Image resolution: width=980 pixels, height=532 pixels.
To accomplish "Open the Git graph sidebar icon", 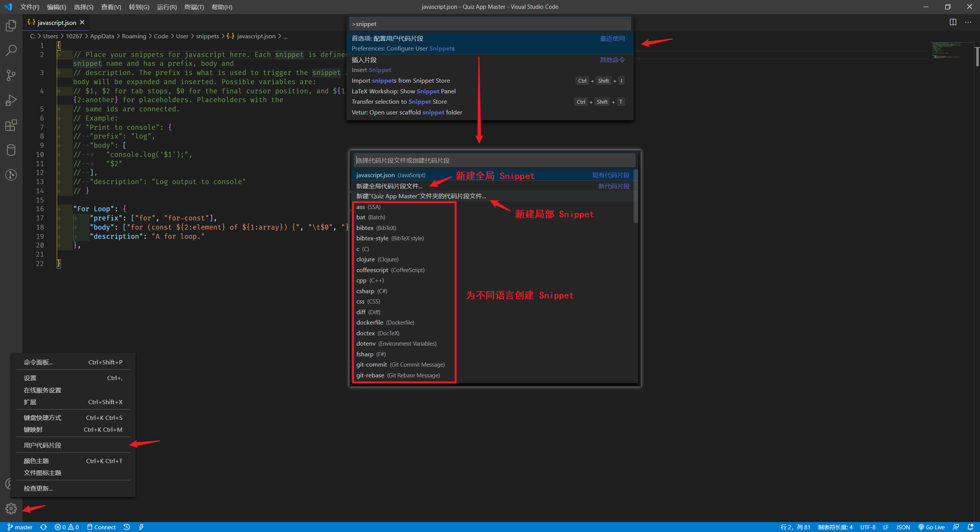I will pyautogui.click(x=11, y=175).
